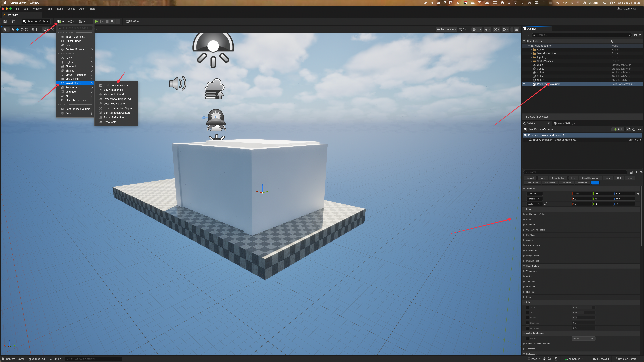Click the Stop simulation square button
This screenshot has width=644, height=362.
click(107, 21)
